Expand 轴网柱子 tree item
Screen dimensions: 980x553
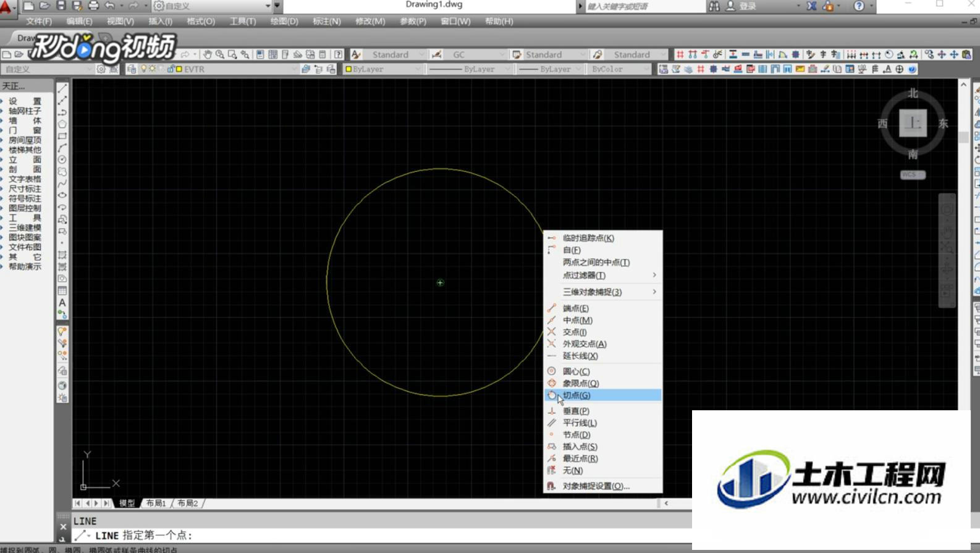coord(25,111)
